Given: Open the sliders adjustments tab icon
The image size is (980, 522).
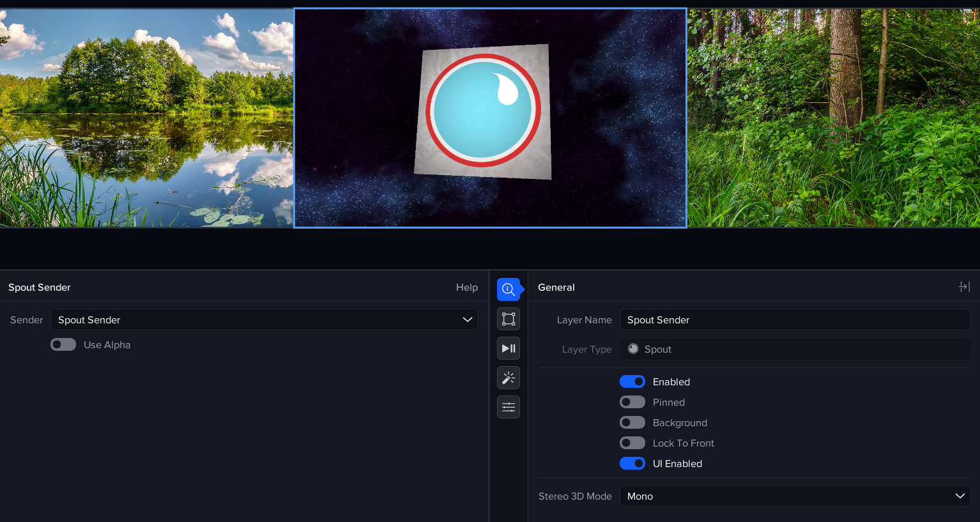Looking at the screenshot, I should (x=509, y=407).
